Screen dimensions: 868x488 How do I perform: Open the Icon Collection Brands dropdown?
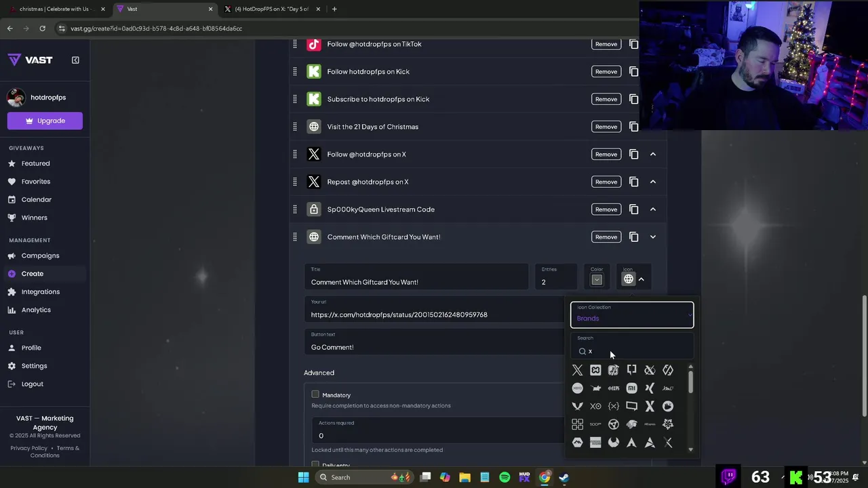point(632,314)
